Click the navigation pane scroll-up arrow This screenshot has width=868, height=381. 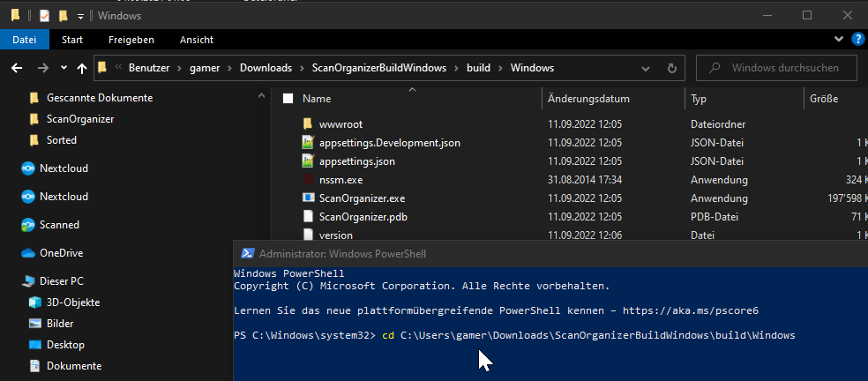(x=261, y=96)
